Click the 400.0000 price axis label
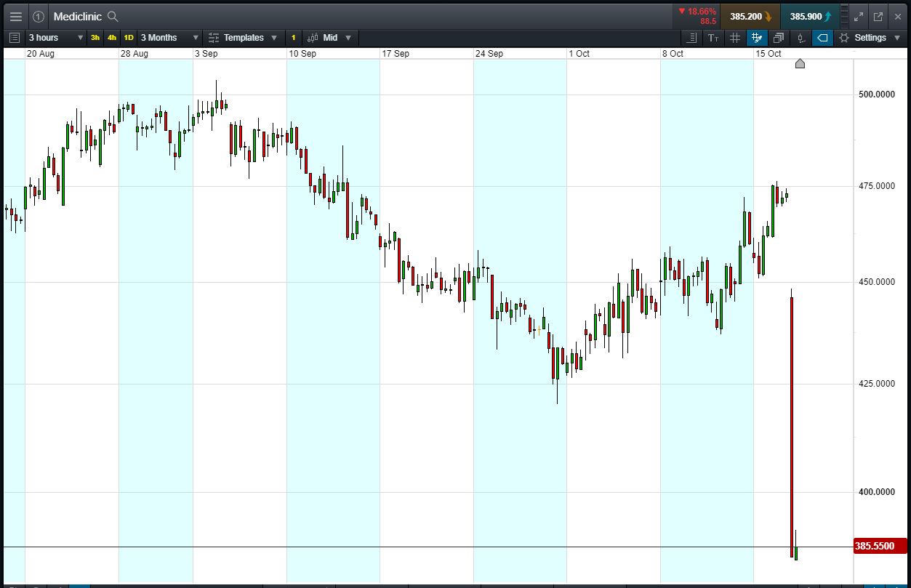911x588 pixels. (877, 492)
